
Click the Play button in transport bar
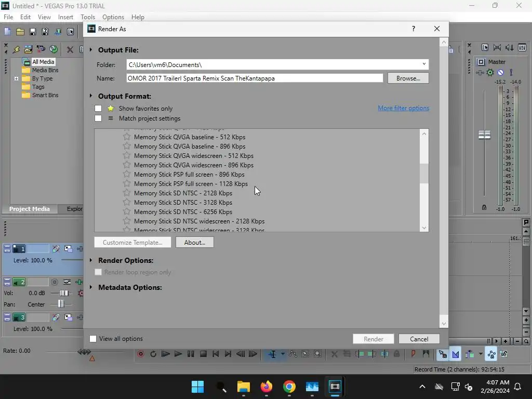pyautogui.click(x=178, y=354)
